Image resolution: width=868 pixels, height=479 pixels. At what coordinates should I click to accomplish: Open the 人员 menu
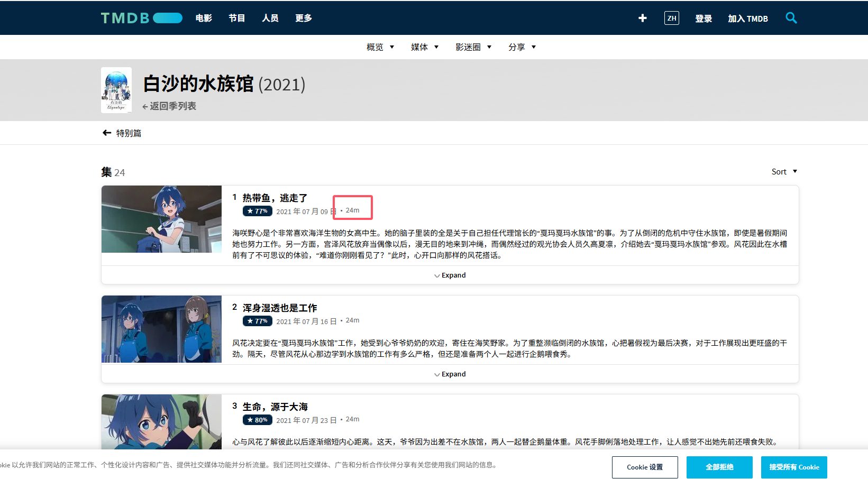coord(270,18)
